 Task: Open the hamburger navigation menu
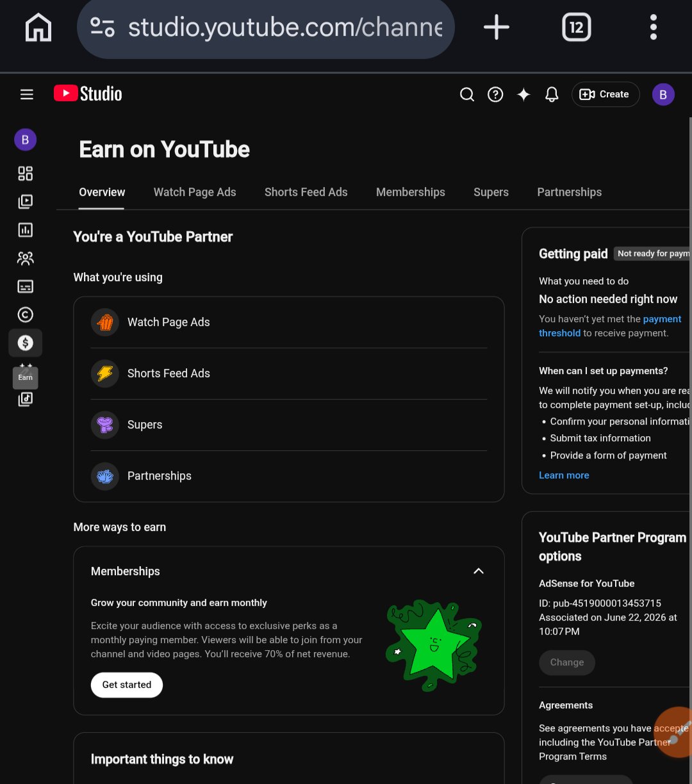27,95
